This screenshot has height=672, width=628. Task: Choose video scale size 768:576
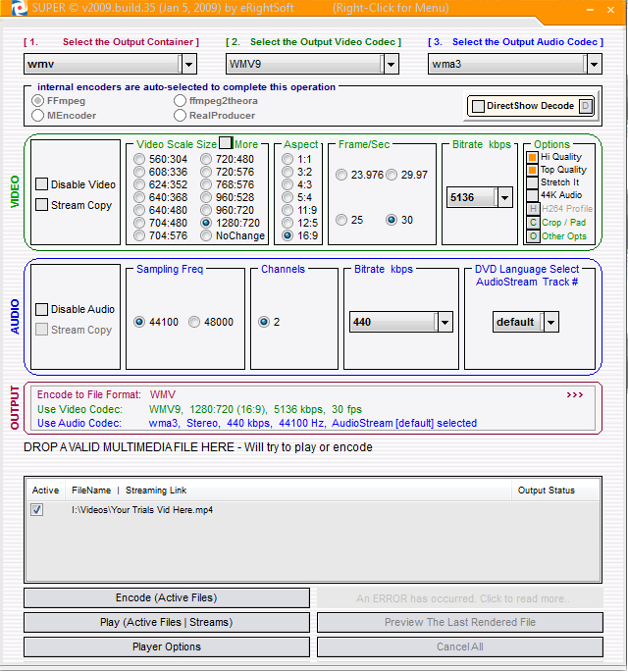206,184
